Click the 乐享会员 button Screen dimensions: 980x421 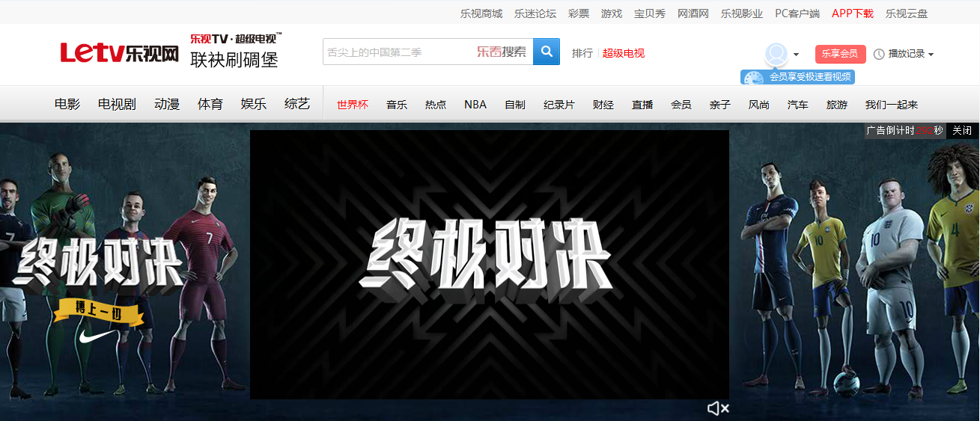point(840,54)
